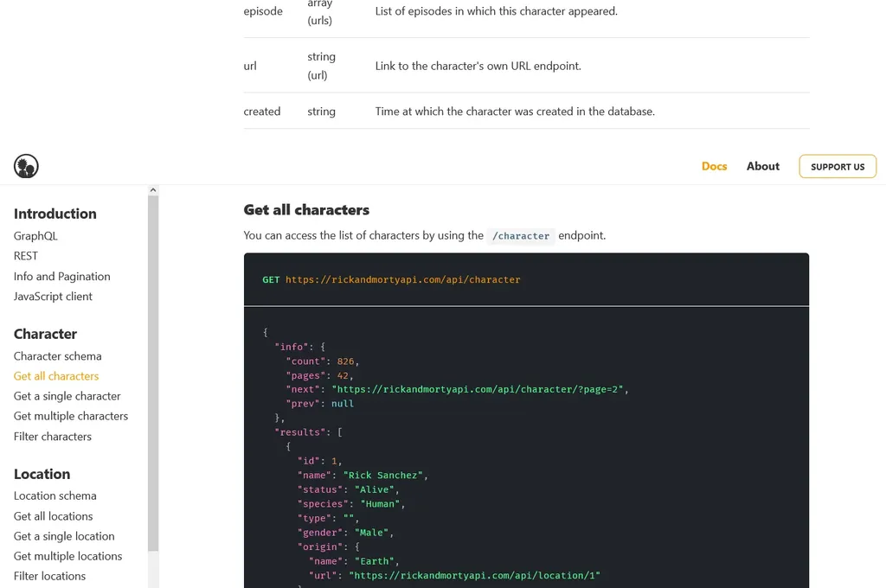The height and width of the screenshot is (588, 886).
Task: Open the Filter characters link
Action: (53, 437)
